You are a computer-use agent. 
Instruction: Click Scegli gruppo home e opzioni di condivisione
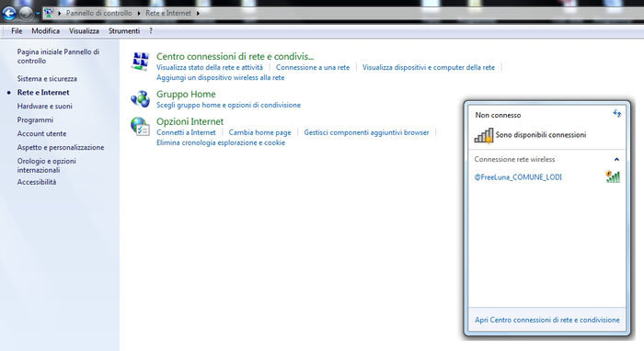[228, 105]
